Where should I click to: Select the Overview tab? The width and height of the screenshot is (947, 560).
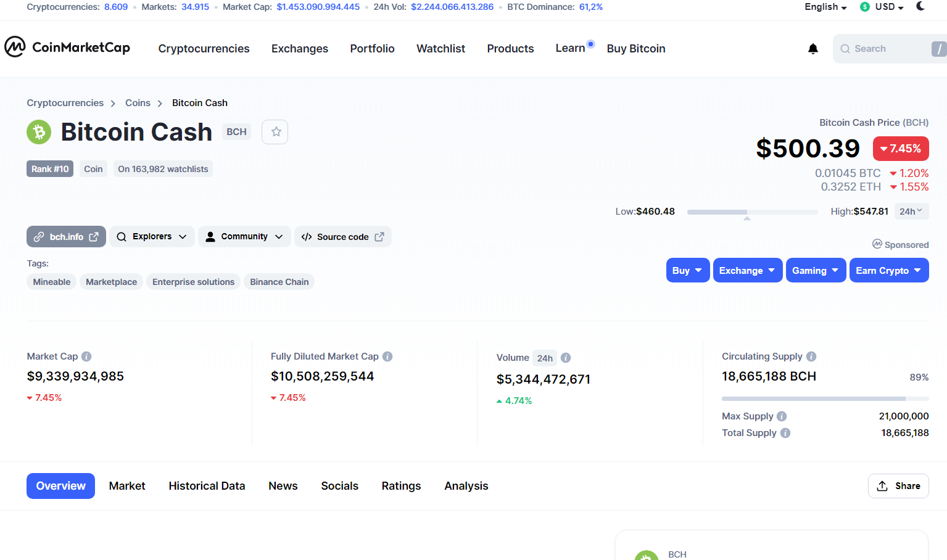60,486
